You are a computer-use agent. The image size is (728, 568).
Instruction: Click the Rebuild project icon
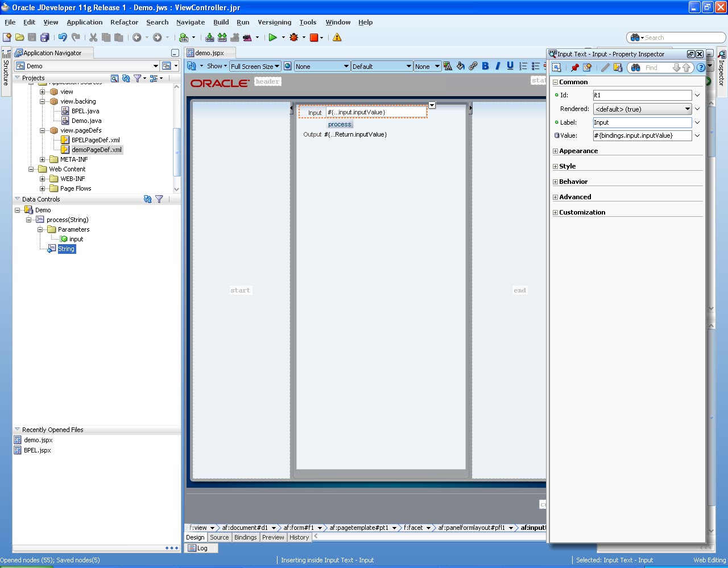[x=222, y=38]
